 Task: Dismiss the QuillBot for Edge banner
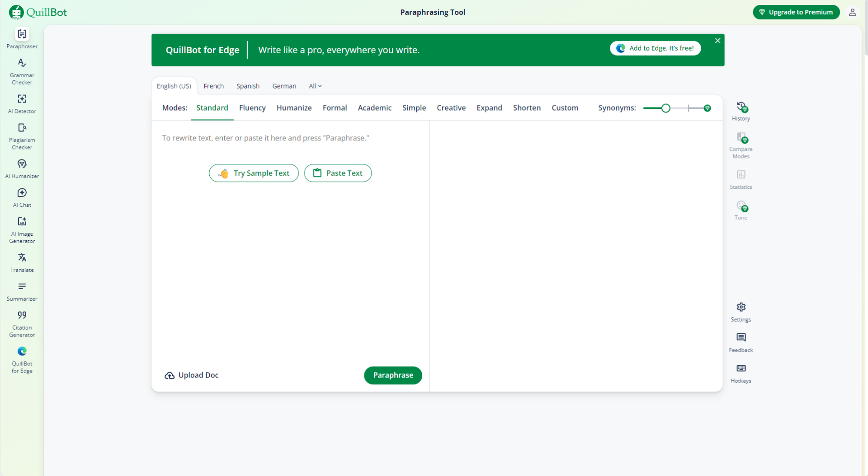click(717, 41)
